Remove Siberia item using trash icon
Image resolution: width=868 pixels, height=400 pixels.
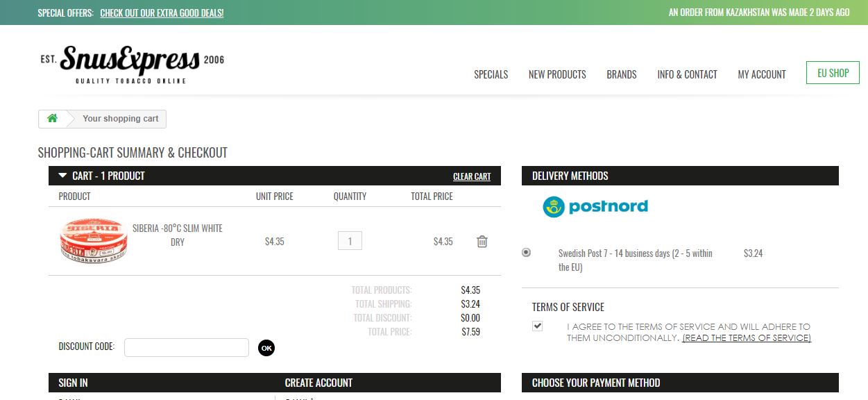coord(482,242)
